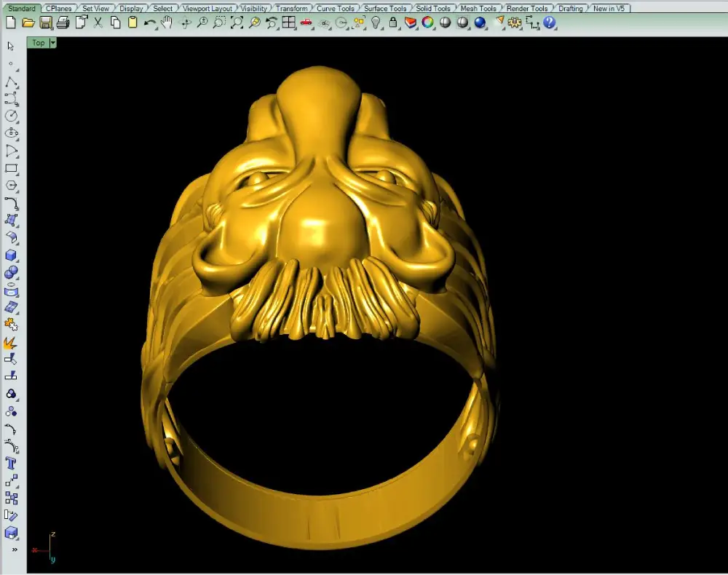Paste from clipboard with the Paste icon
728x575 pixels.
pos(132,23)
